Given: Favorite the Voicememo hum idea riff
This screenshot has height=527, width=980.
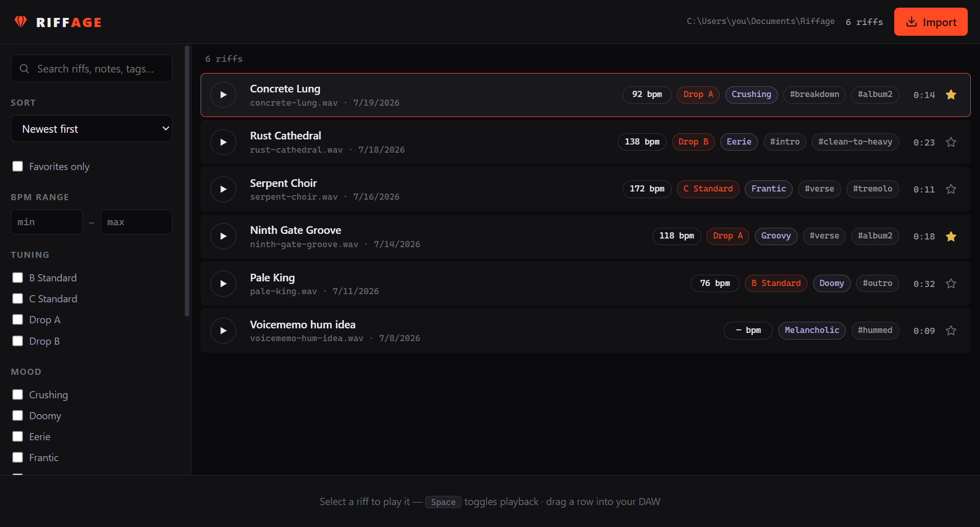Looking at the screenshot, I should (x=951, y=330).
